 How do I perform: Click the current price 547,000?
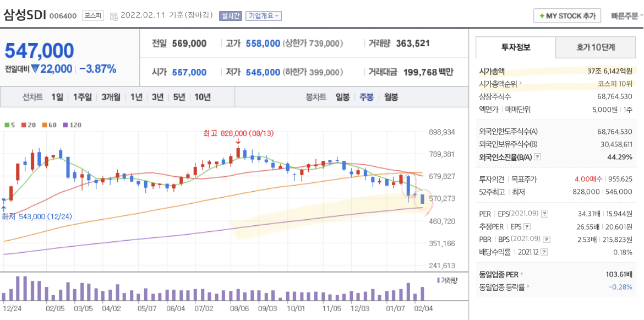40,51
